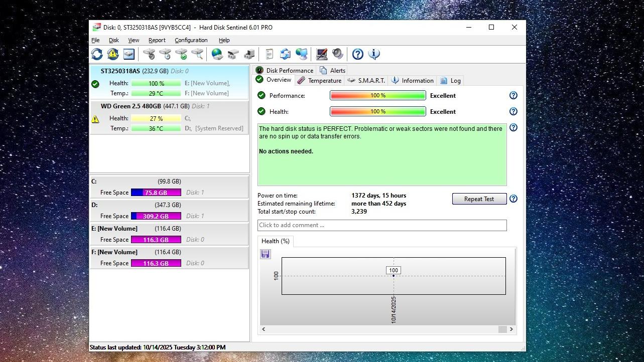Save the health graph with floppy icon
644x362 pixels.
pyautogui.click(x=266, y=254)
